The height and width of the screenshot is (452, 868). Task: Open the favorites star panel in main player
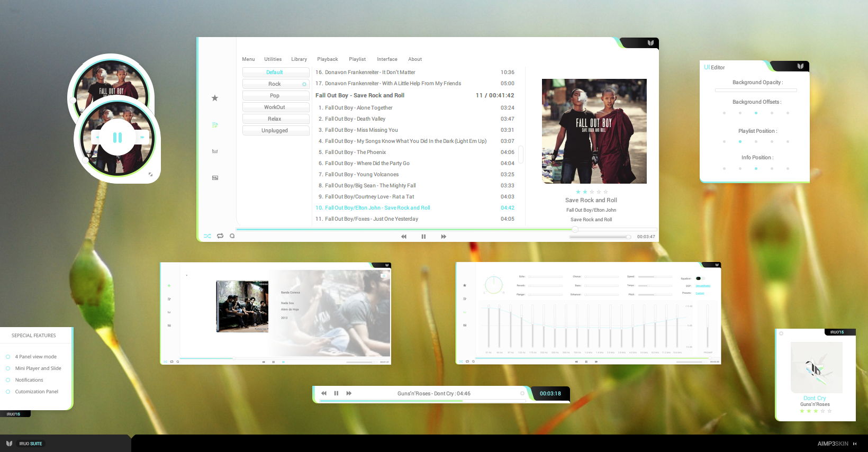coord(215,98)
